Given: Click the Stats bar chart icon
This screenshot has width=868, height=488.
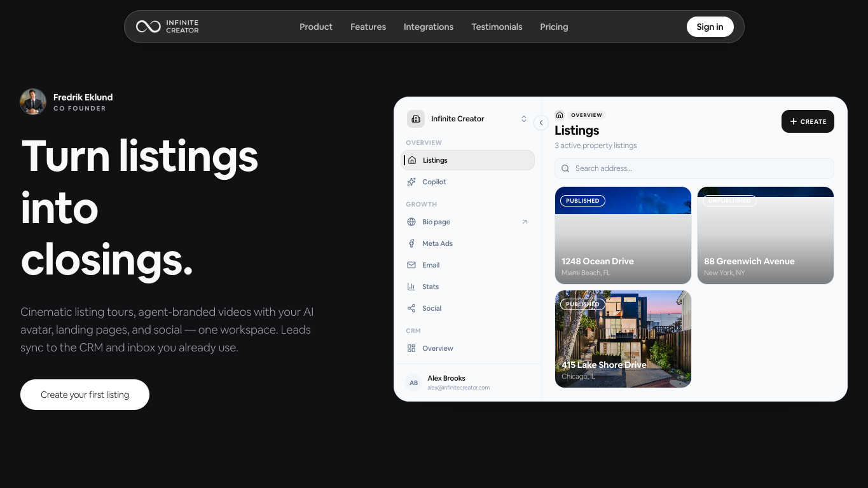Looking at the screenshot, I should click(x=411, y=287).
